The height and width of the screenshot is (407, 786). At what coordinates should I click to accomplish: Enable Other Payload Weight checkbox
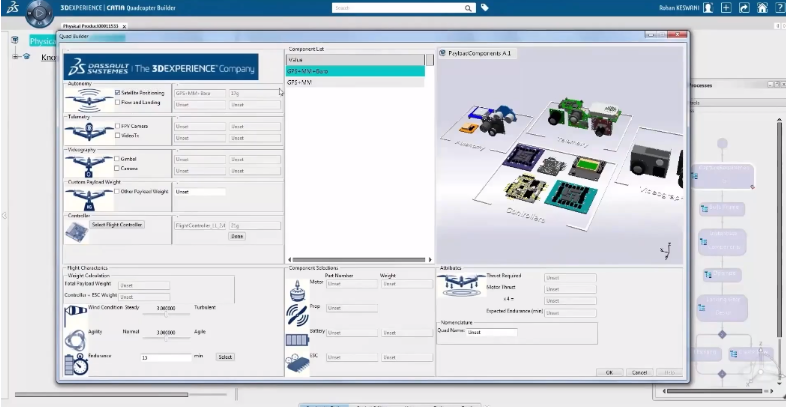click(117, 191)
